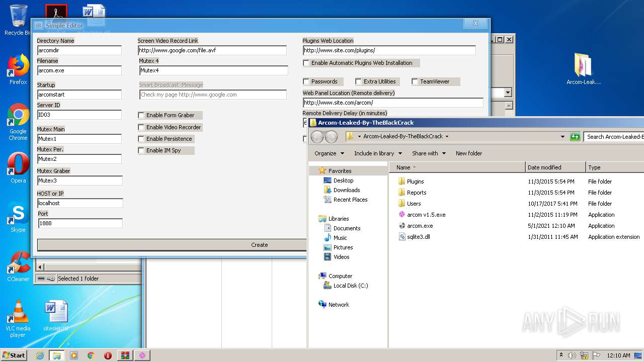Click the Explorer refresh button
The image size is (644, 362).
tap(575, 136)
